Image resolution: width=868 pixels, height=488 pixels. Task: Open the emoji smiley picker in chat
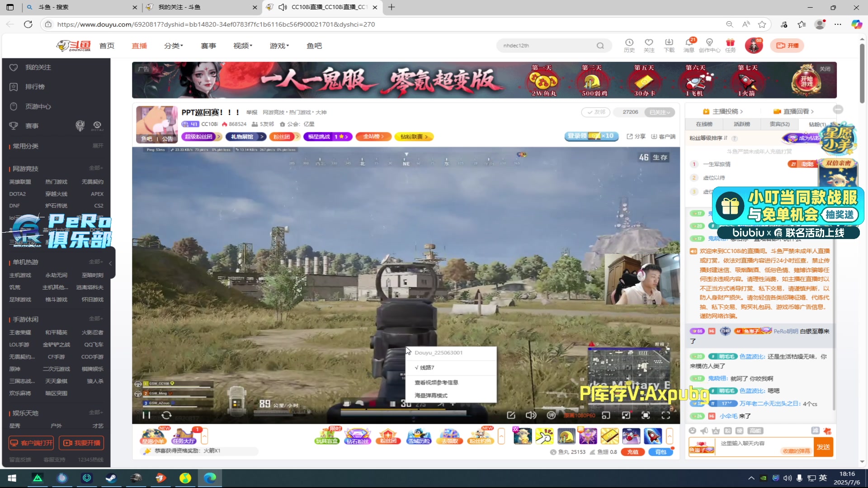click(693, 431)
